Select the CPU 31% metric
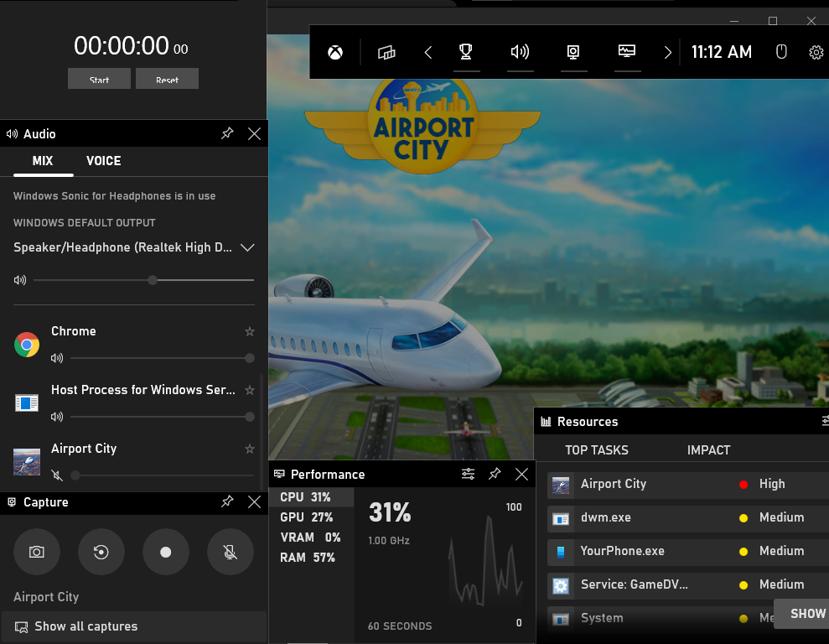Image resolution: width=829 pixels, height=644 pixels. pyautogui.click(x=312, y=497)
